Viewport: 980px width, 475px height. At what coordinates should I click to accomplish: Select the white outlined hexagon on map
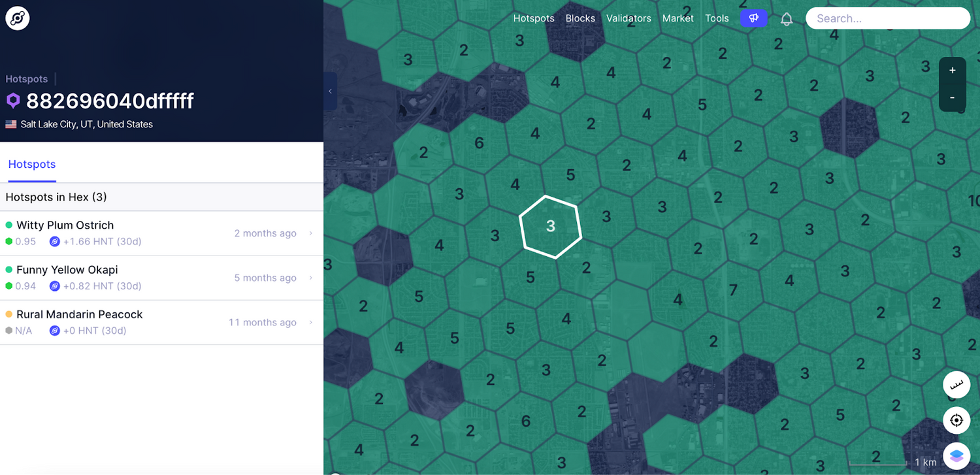[551, 226]
